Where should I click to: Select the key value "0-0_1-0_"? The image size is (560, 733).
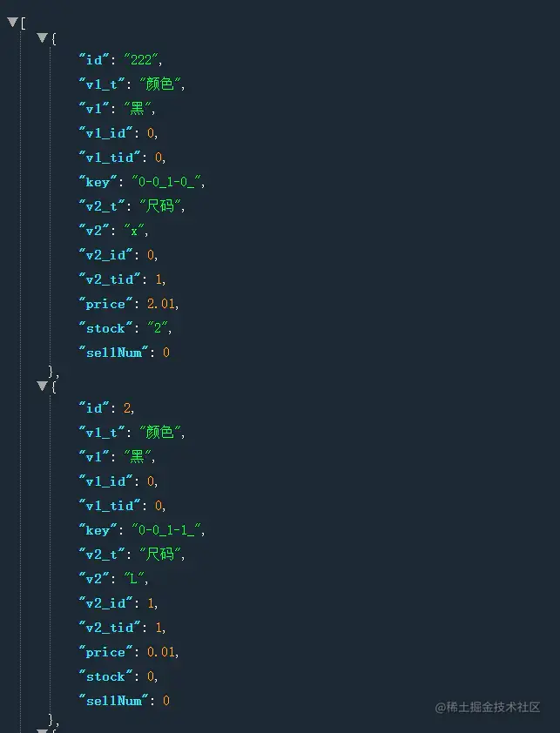(167, 182)
